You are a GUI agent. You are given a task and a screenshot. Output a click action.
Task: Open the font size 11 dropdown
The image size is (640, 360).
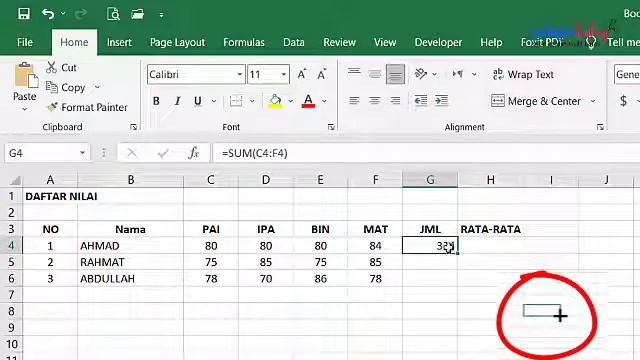[283, 74]
